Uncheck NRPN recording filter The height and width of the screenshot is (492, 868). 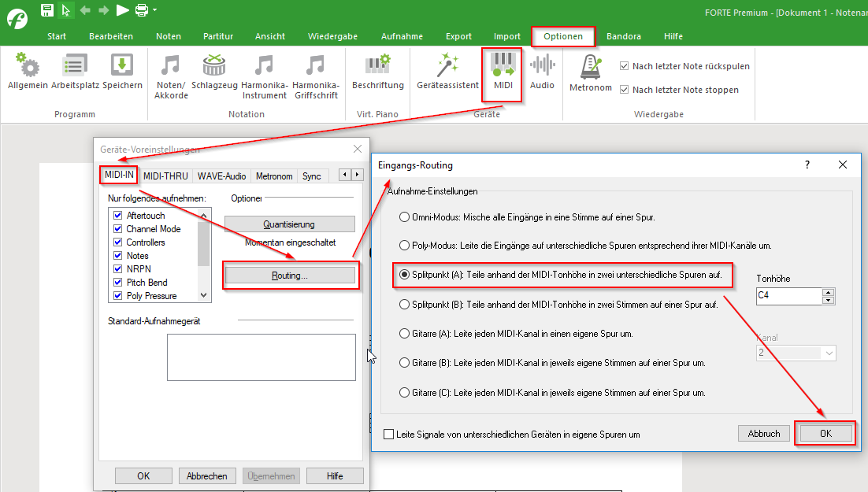pyautogui.click(x=117, y=268)
